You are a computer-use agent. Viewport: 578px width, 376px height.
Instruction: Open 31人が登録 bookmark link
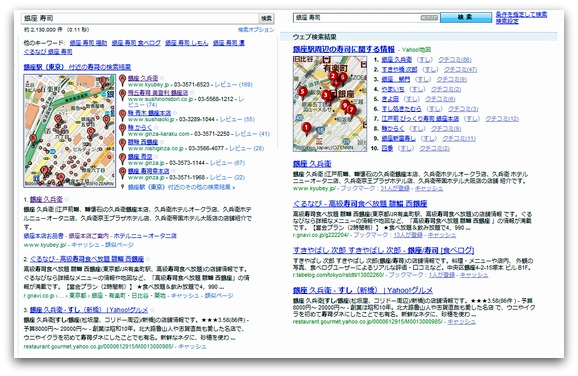click(395, 188)
